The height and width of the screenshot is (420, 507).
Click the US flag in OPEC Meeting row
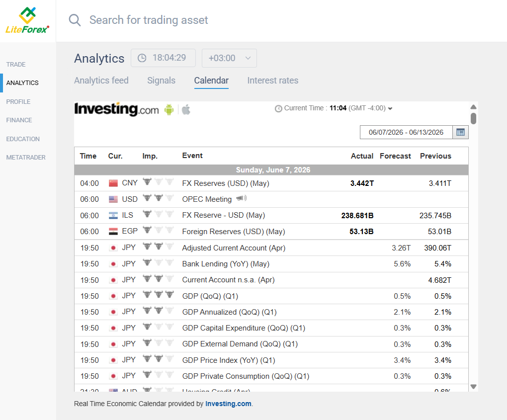click(x=113, y=199)
